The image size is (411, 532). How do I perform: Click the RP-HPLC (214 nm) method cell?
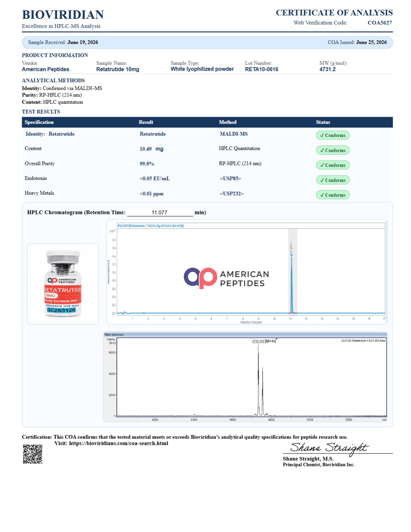pos(240,164)
